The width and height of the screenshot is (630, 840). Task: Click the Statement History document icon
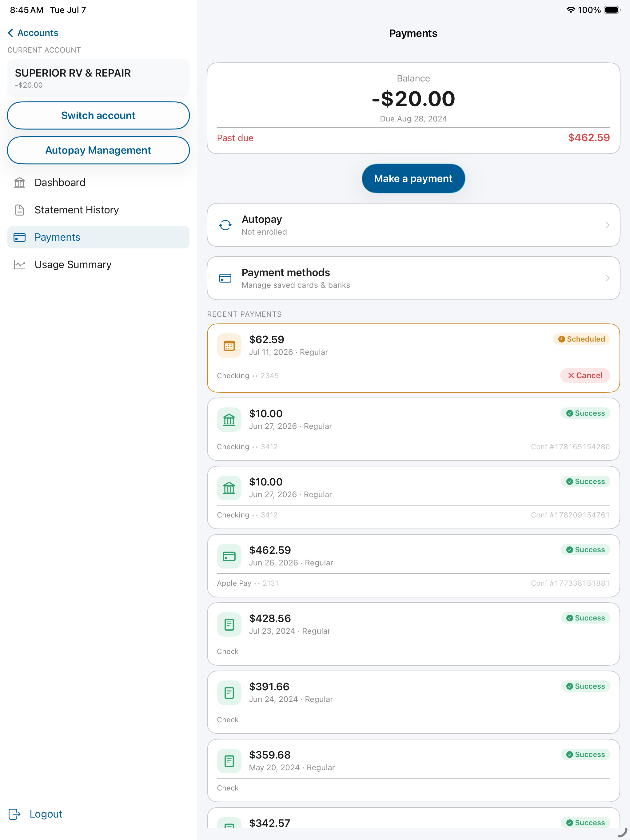pyautogui.click(x=19, y=210)
